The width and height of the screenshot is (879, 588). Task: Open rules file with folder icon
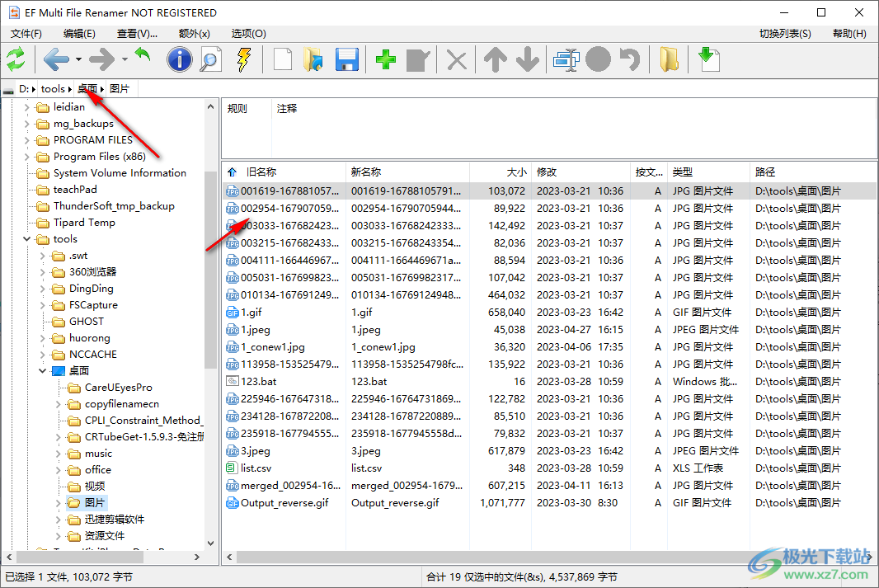coord(313,59)
